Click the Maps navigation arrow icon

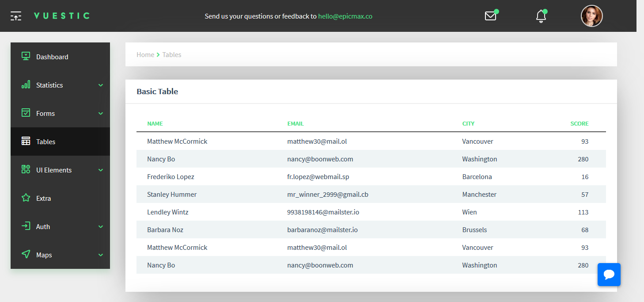click(x=26, y=254)
